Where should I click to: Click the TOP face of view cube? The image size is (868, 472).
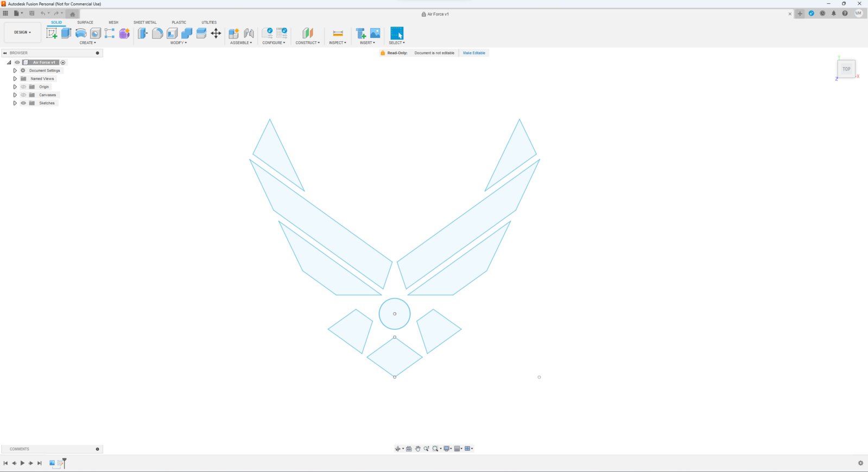tap(846, 69)
